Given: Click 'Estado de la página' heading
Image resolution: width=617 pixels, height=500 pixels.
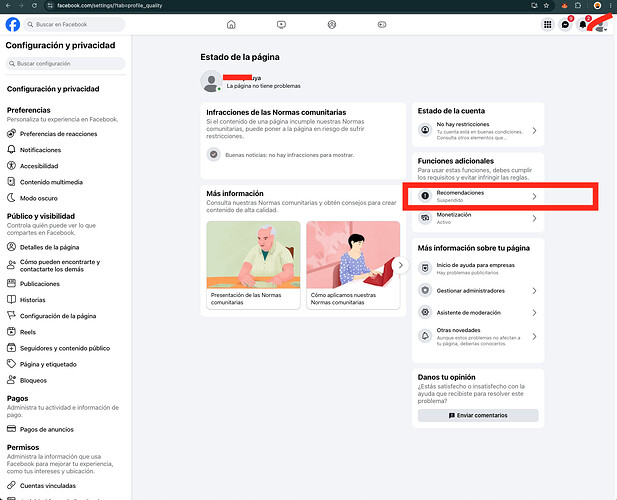Looking at the screenshot, I should pyautogui.click(x=240, y=57).
